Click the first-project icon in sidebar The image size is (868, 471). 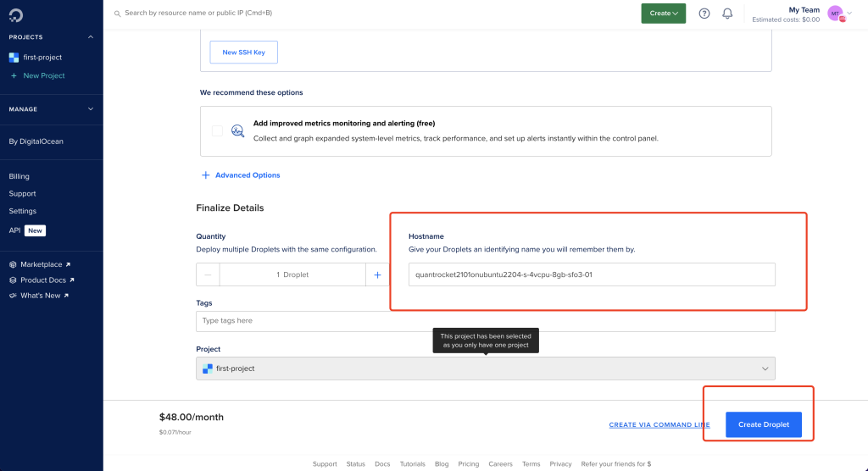14,57
